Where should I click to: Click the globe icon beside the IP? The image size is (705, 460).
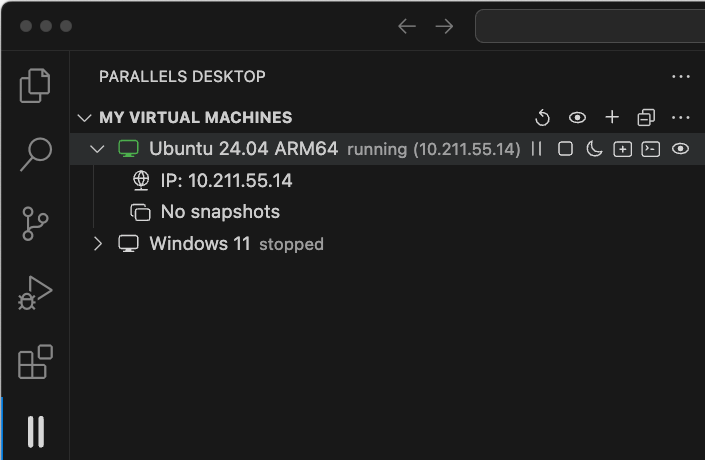click(141, 181)
